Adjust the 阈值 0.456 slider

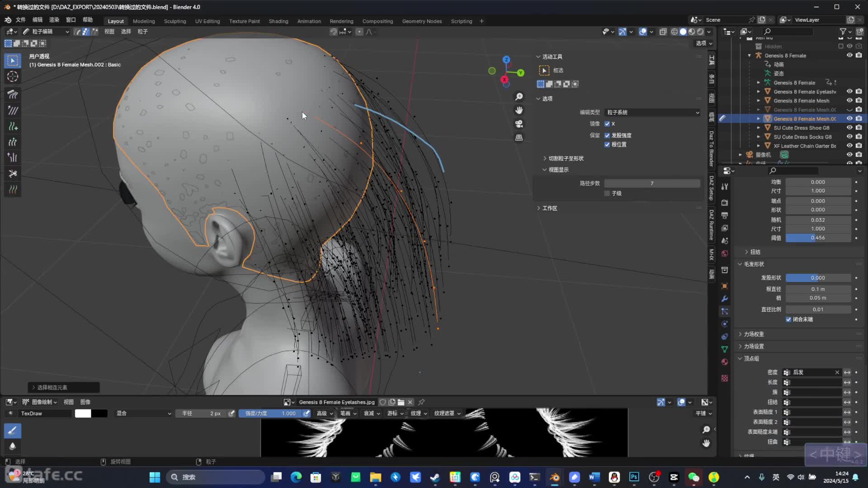[818, 238]
